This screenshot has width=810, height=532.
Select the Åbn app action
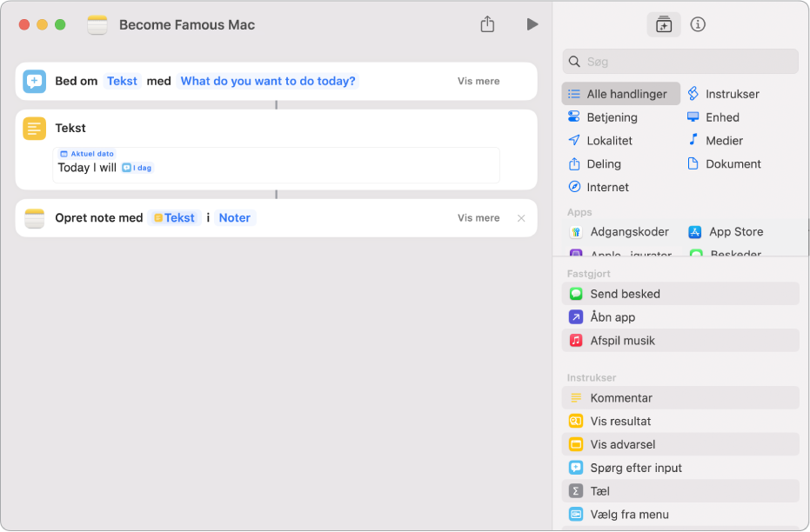679,316
